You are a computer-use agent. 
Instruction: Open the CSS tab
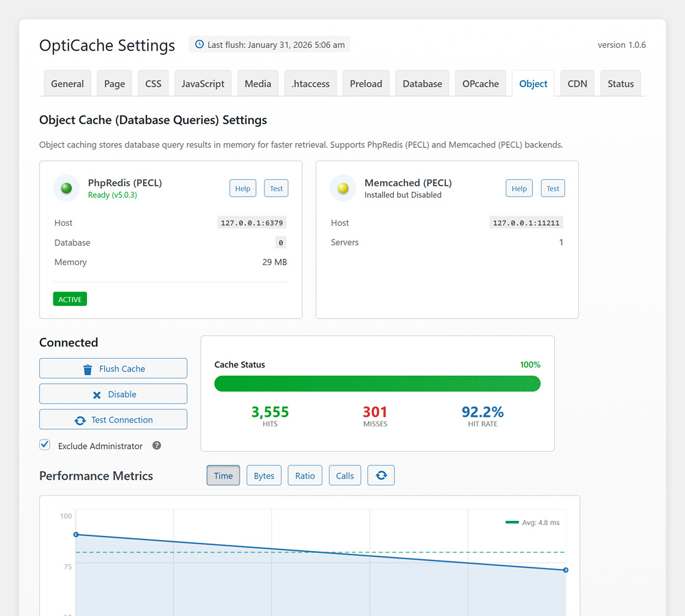(153, 84)
